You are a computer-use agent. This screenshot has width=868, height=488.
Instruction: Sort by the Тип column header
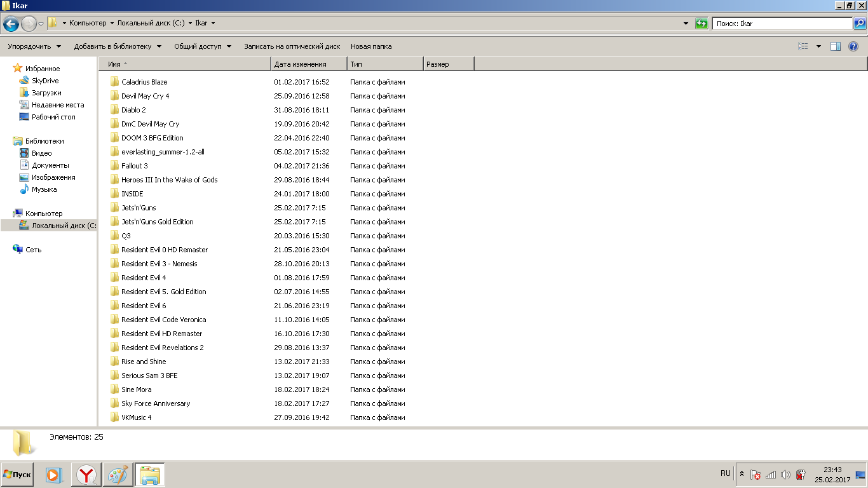point(385,64)
